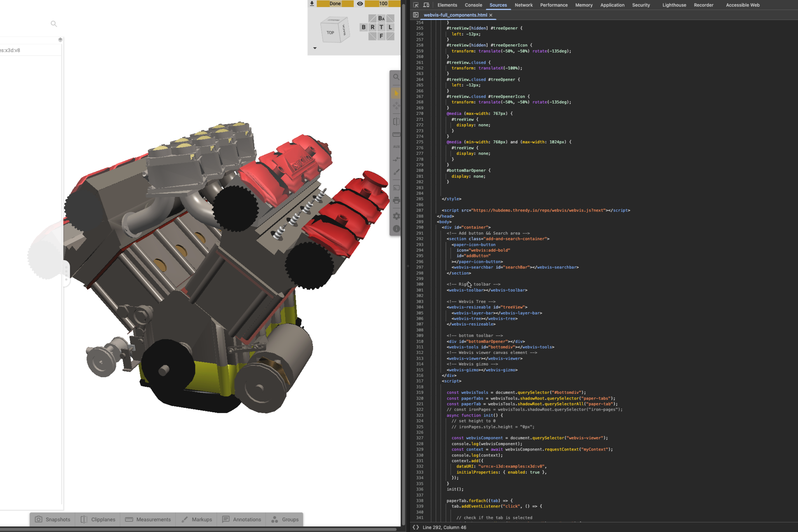Click the Snapshots button in bottom bar
This screenshot has width=798, height=532.
(53, 520)
